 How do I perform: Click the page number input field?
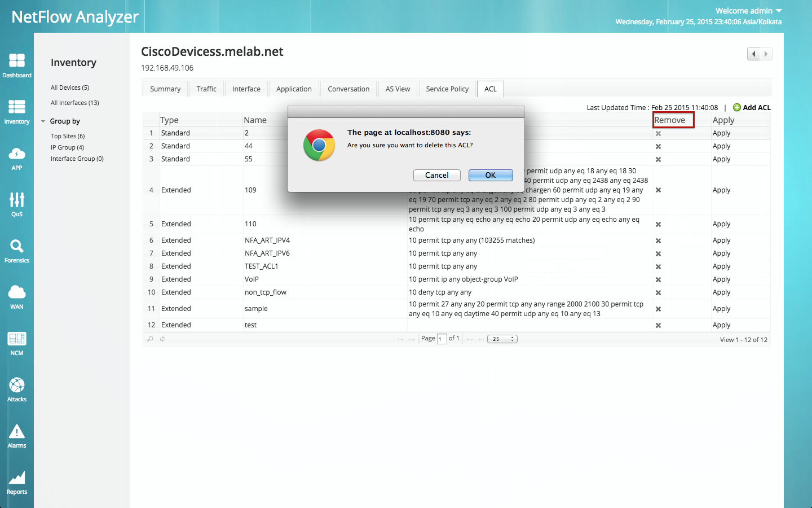(x=442, y=339)
